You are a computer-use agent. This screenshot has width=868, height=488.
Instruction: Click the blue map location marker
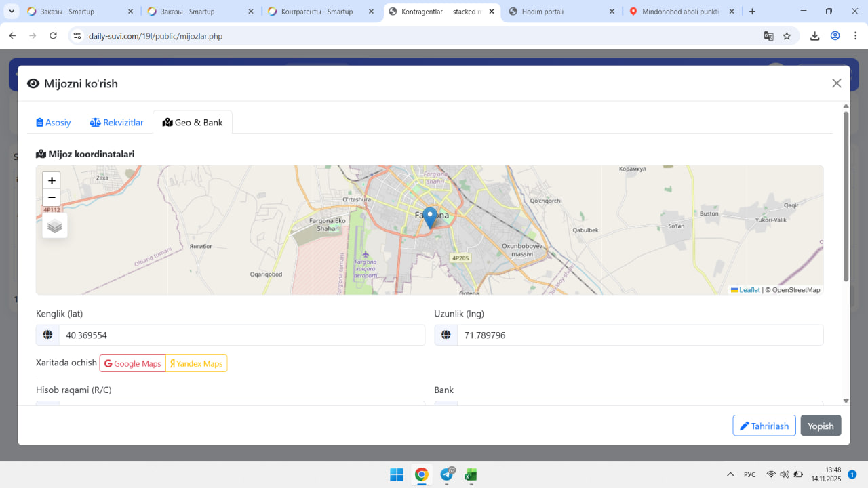tap(429, 218)
